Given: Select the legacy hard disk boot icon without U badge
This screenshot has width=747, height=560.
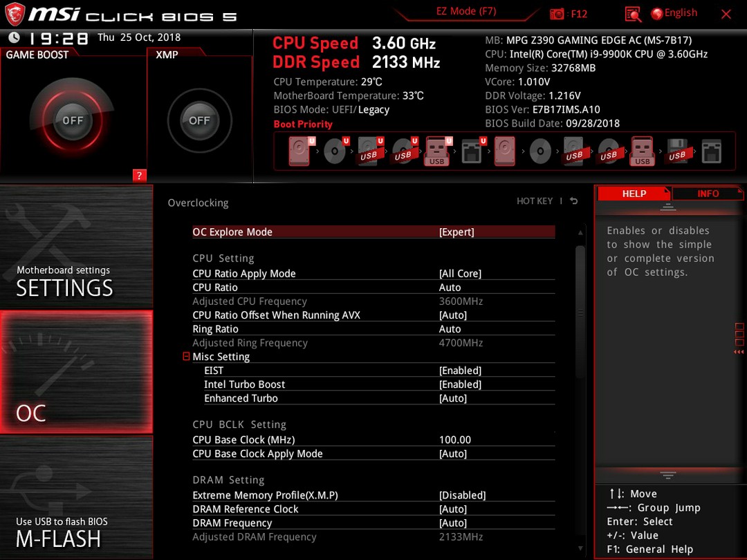Looking at the screenshot, I should pos(504,151).
